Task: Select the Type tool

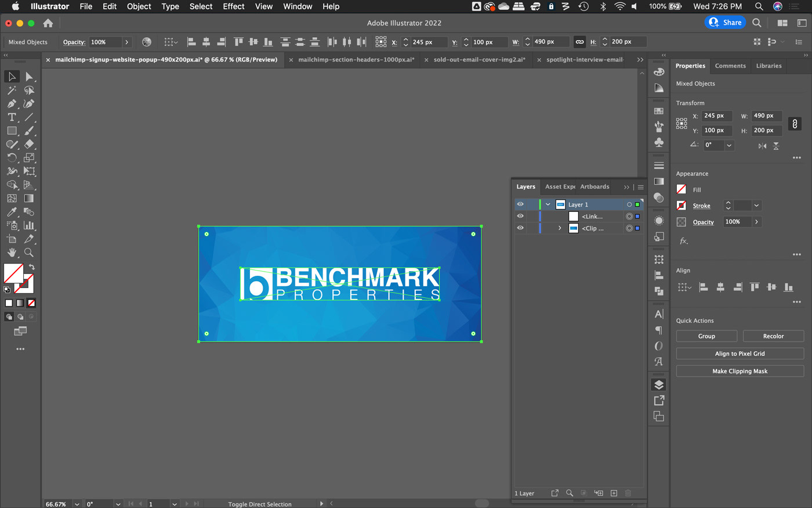Action: tap(12, 117)
